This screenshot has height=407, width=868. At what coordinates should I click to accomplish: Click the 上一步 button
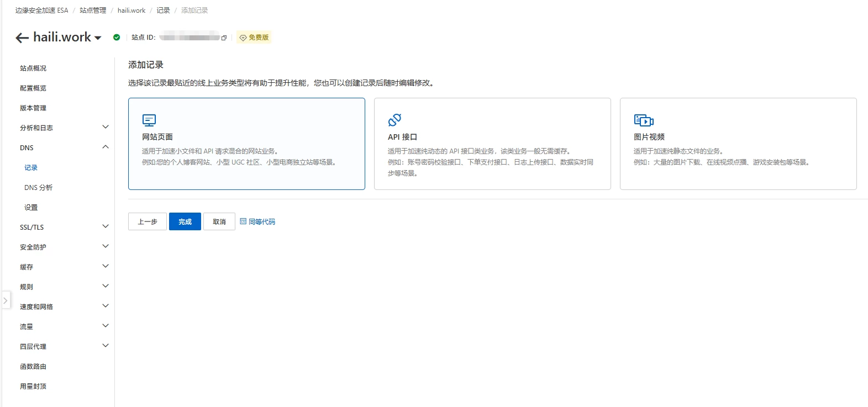click(x=148, y=221)
